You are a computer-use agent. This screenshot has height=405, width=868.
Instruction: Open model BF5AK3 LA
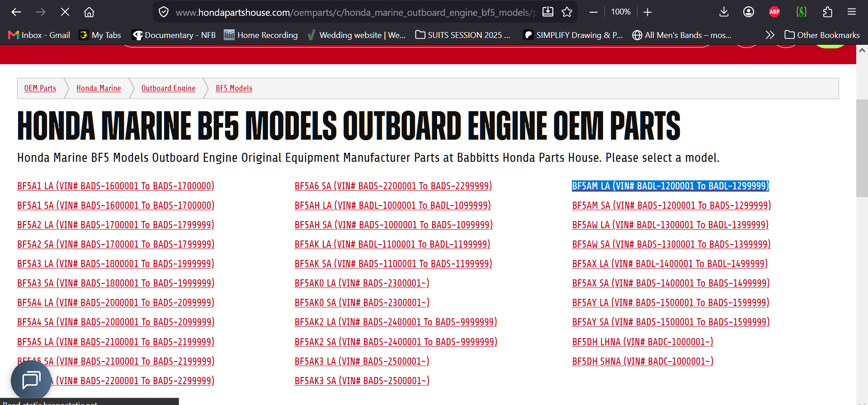362,361
